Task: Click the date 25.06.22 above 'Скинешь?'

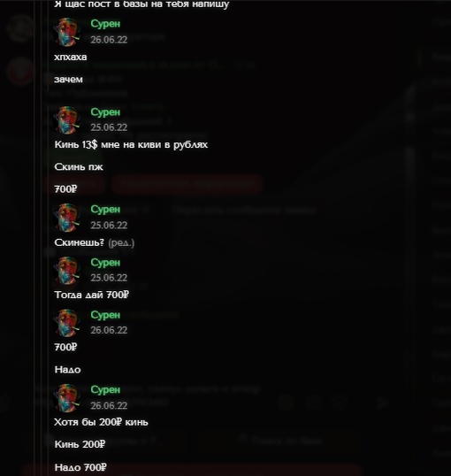Action: [x=109, y=226]
